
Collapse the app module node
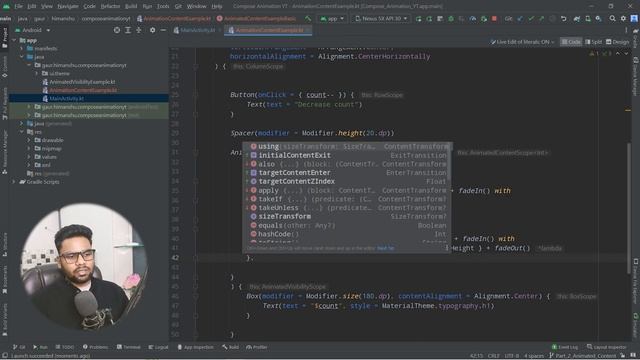click(15, 40)
